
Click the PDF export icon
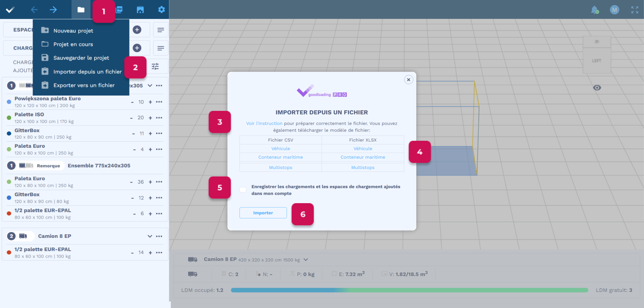[119, 10]
